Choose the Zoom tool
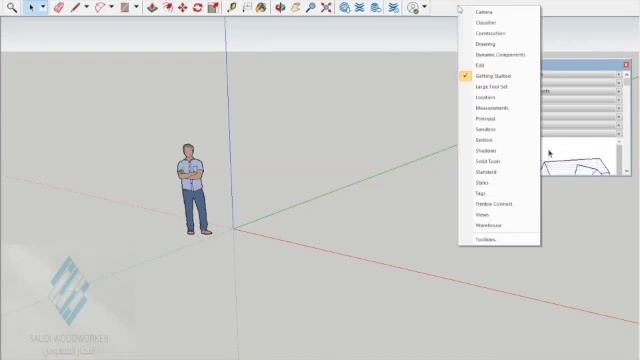640x360 pixels. (x=311, y=7)
